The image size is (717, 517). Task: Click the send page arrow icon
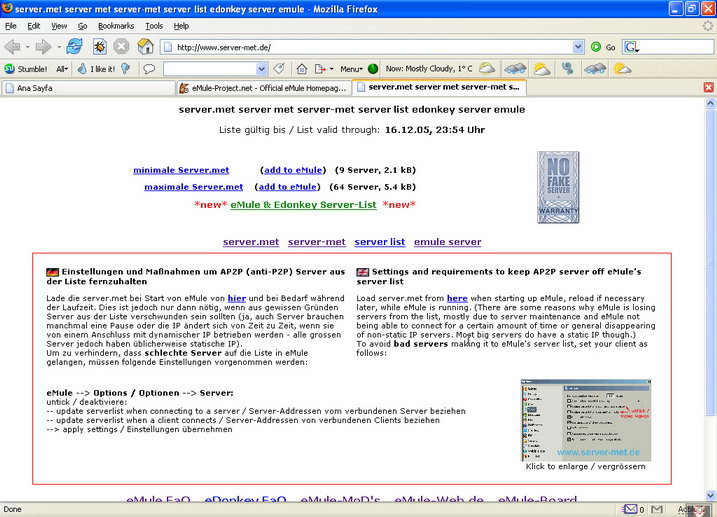click(320, 69)
